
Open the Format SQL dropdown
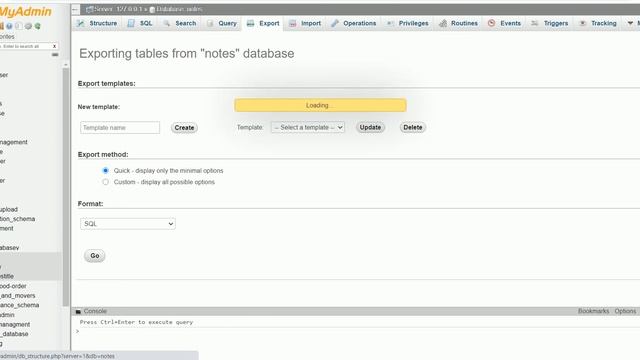(128, 224)
